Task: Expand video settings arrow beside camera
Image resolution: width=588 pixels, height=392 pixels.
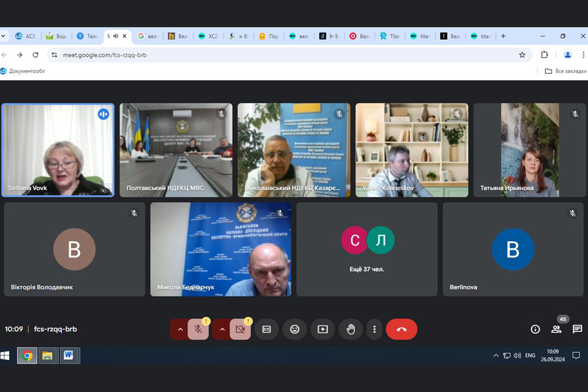Action: pos(222,329)
